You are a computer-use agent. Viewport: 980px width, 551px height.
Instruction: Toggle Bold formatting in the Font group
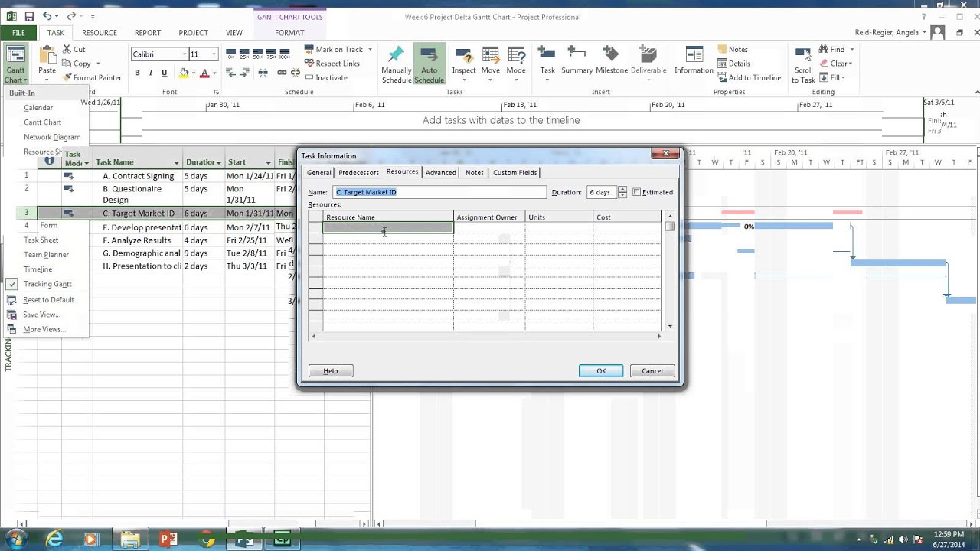tap(137, 73)
